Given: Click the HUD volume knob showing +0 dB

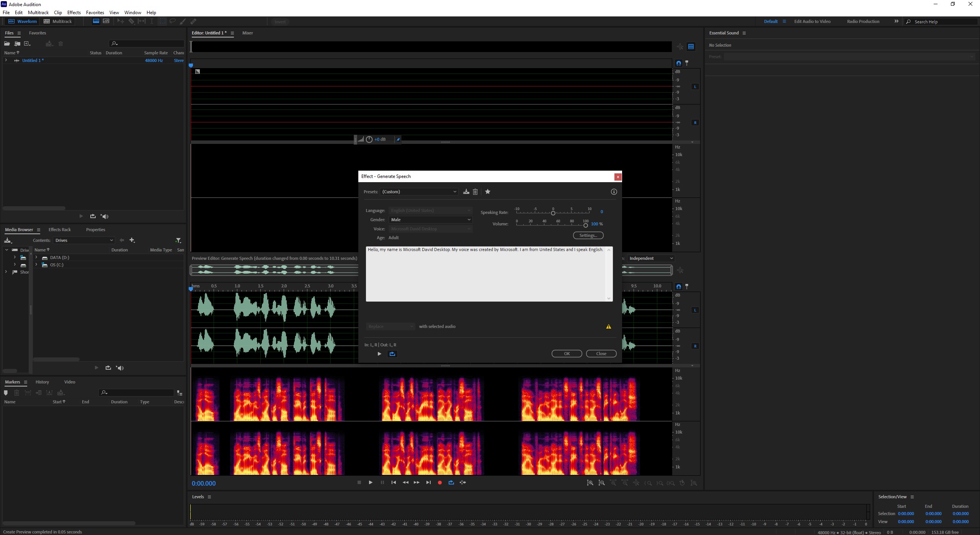Looking at the screenshot, I should click(x=369, y=139).
